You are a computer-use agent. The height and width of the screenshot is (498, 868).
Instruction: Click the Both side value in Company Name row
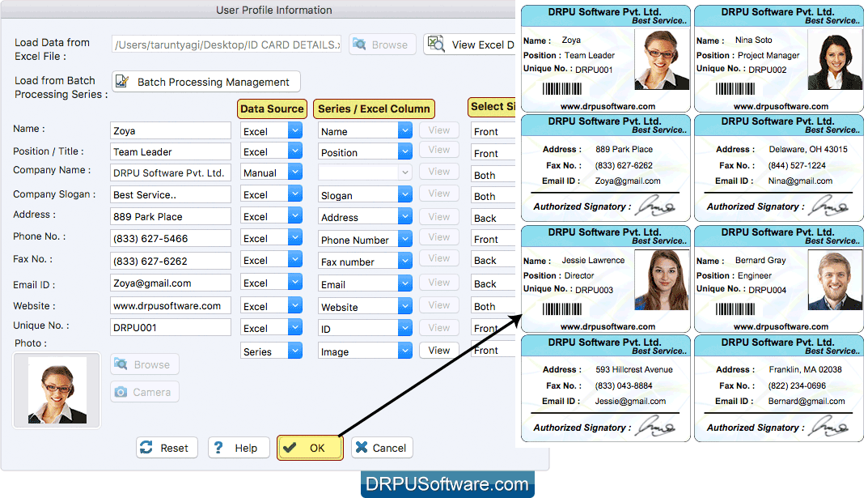493,175
